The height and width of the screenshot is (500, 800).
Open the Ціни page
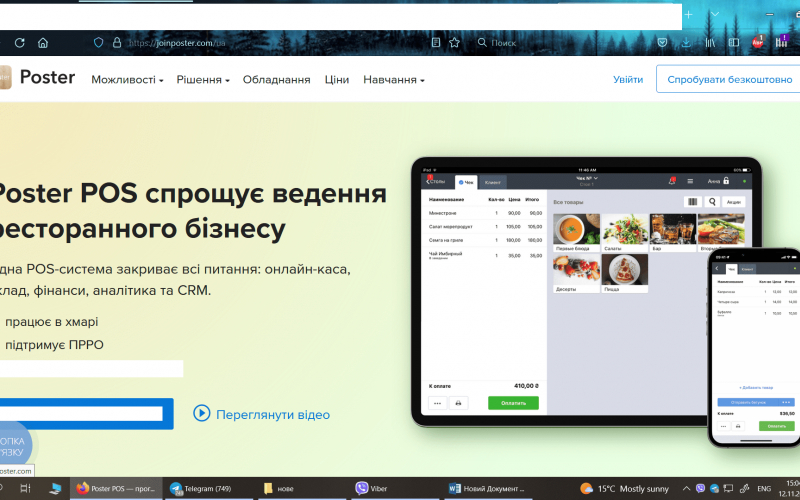337,80
